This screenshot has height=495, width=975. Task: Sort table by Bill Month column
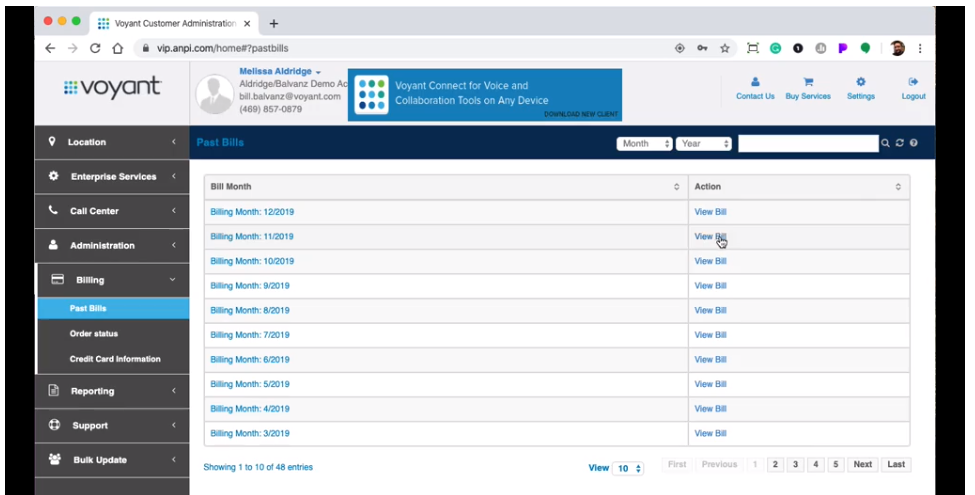pyautogui.click(x=445, y=187)
